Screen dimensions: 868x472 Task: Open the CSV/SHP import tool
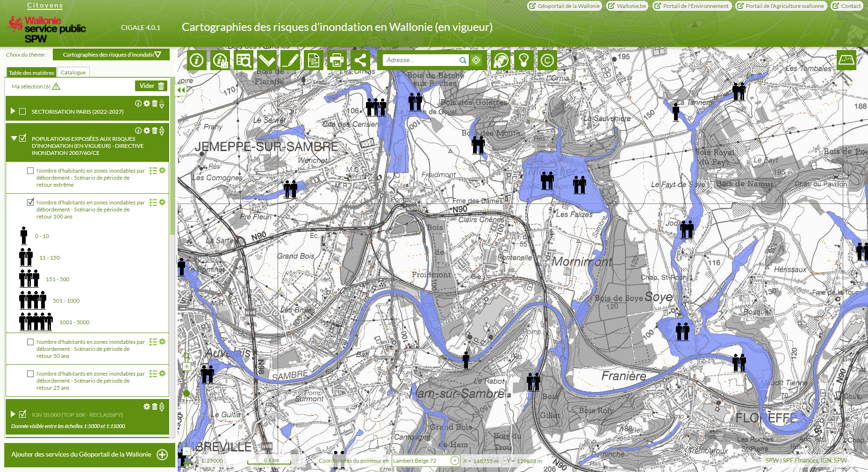click(314, 60)
